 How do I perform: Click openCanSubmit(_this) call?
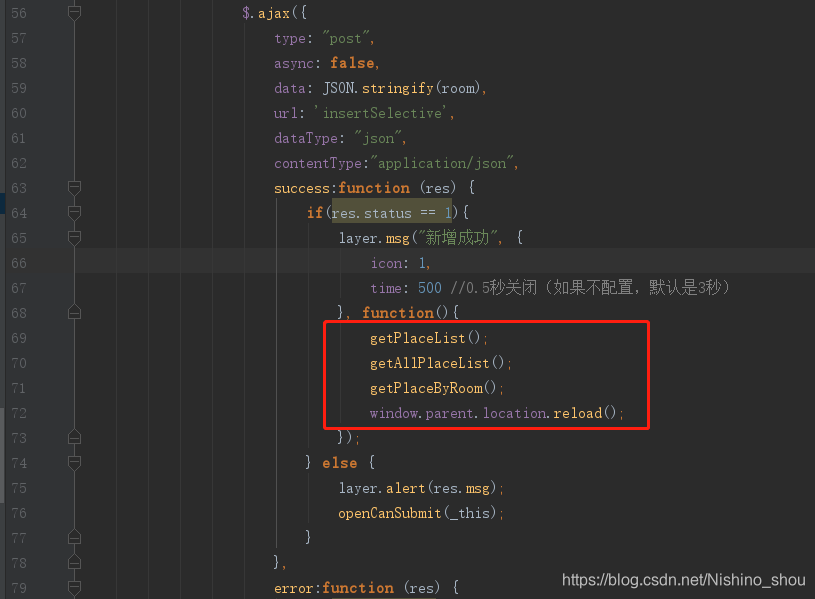click(x=417, y=513)
